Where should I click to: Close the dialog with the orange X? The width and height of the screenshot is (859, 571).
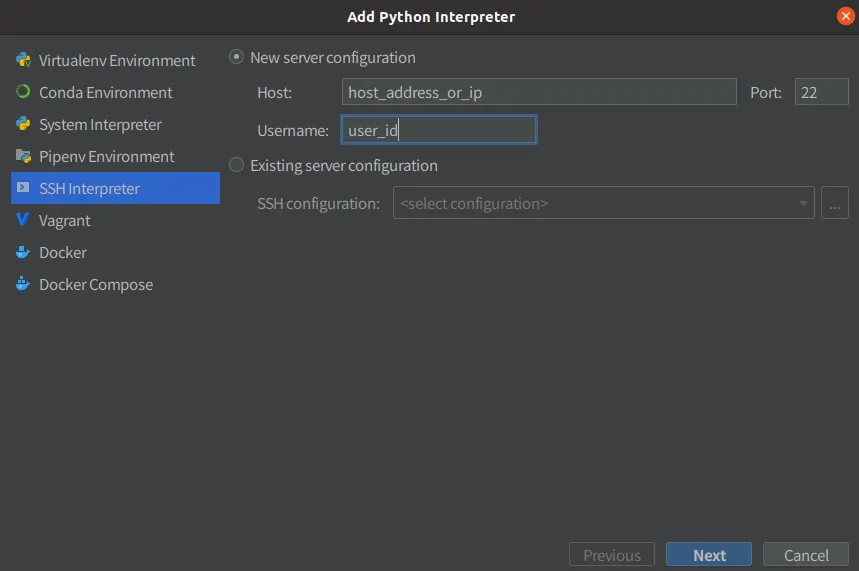click(x=846, y=16)
